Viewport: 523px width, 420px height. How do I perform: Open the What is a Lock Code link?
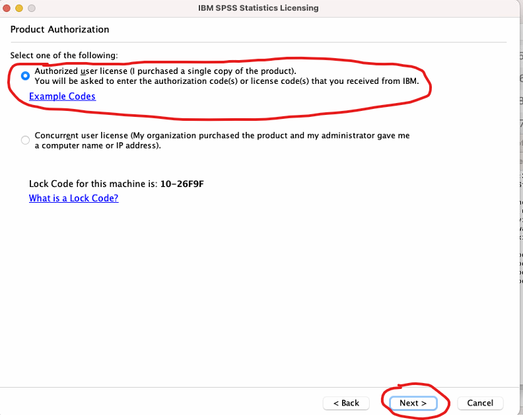pyautogui.click(x=74, y=198)
